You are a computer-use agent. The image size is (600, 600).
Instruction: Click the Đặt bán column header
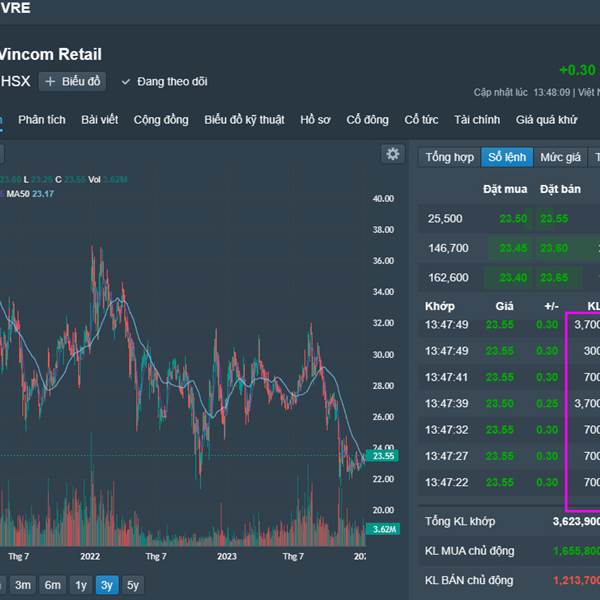560,189
